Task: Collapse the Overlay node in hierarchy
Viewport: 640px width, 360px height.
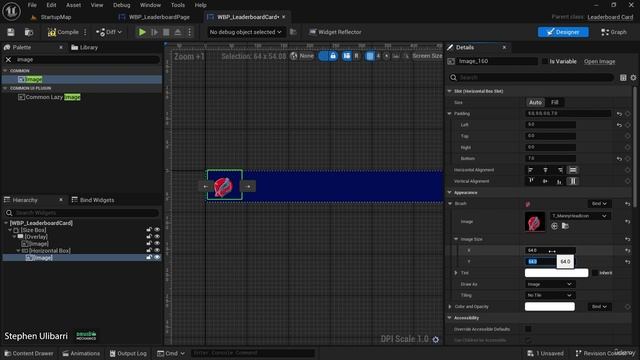Action: click(15, 237)
